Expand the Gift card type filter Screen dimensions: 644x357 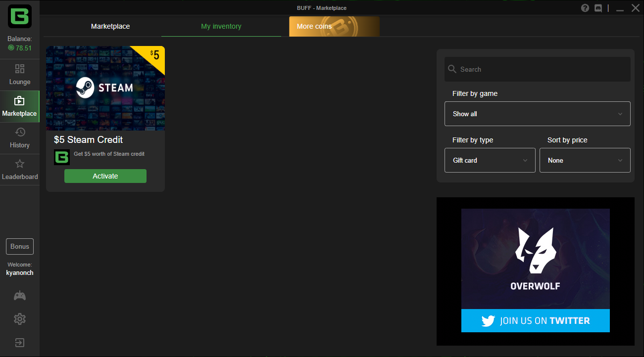point(490,160)
